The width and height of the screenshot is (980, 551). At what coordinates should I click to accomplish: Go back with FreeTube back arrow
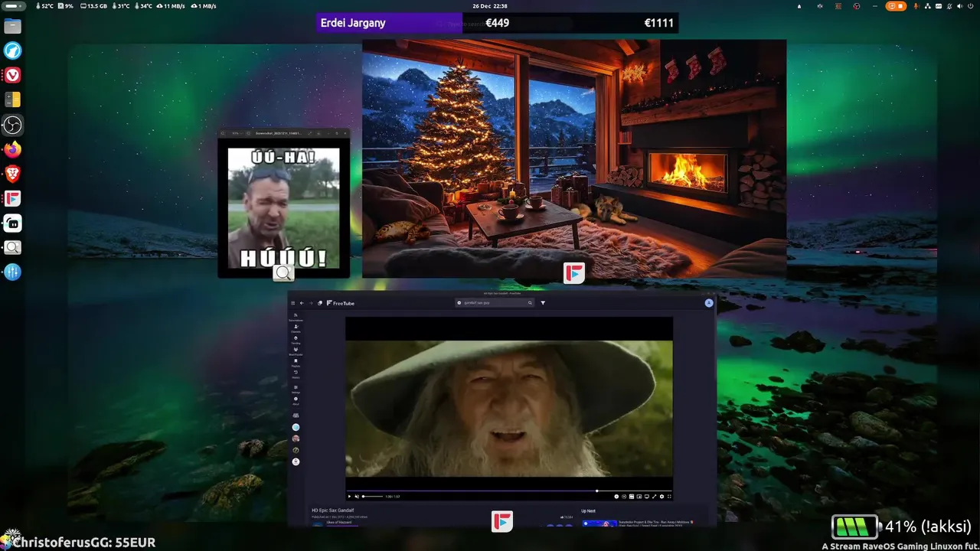[302, 303]
